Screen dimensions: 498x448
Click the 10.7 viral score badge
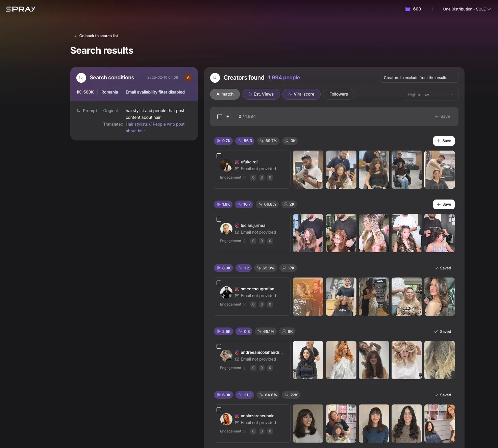coord(244,204)
